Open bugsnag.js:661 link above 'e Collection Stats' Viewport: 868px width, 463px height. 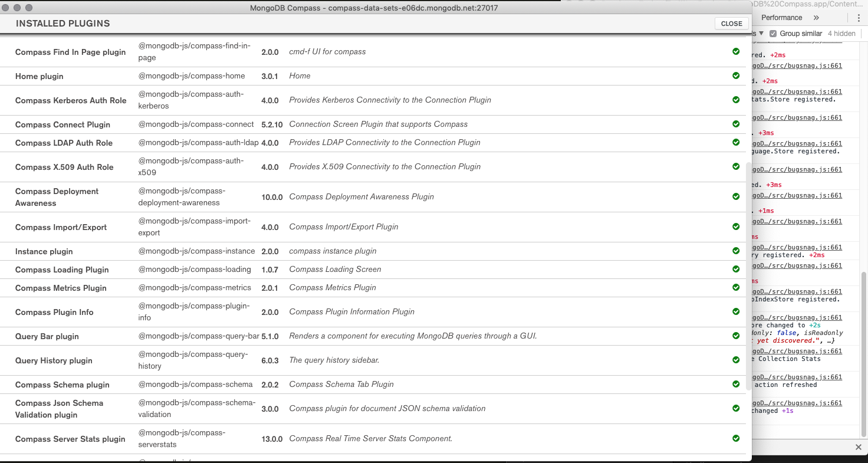click(797, 351)
